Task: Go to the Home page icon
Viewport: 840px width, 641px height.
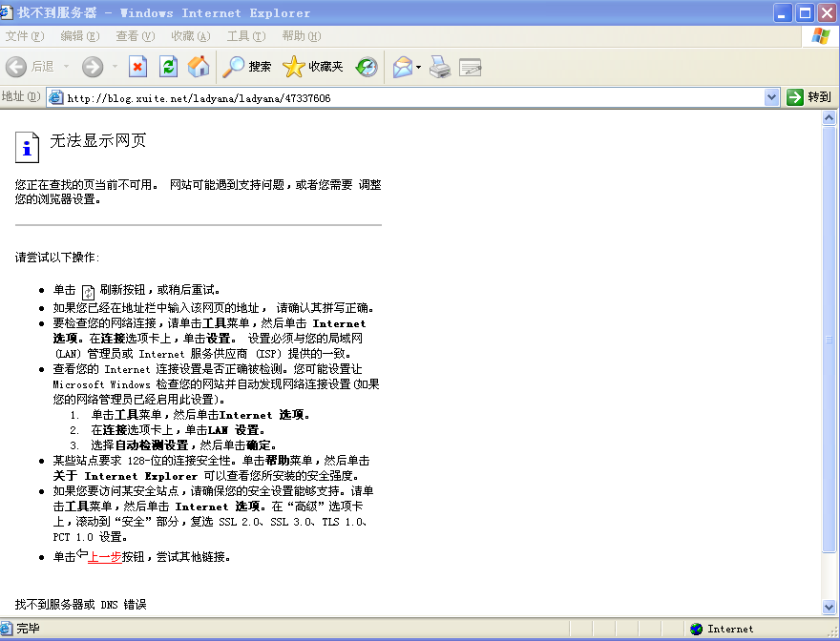Action: [199, 67]
